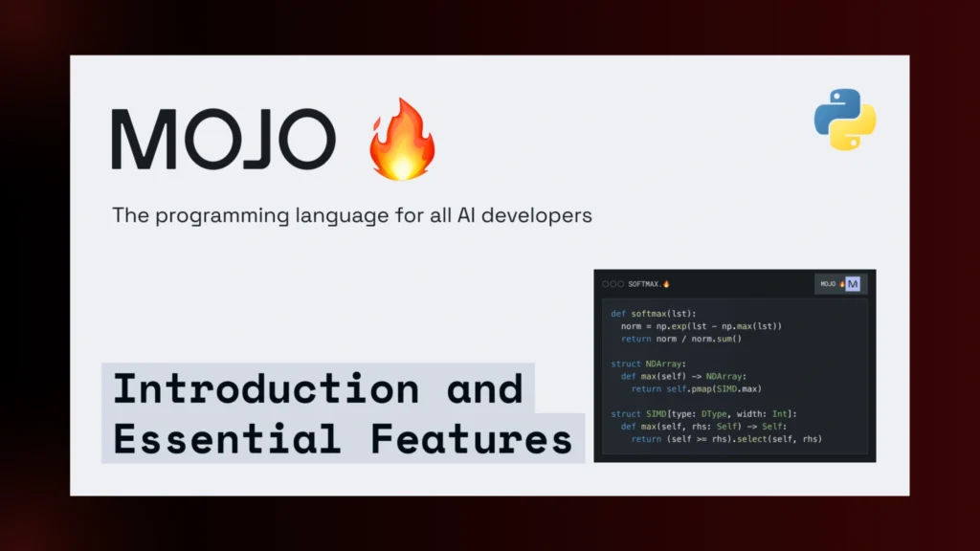The image size is (980, 551).
Task: Click the 'return self.pmap(SIMD.max)' line
Action: pyautogui.click(x=697, y=388)
